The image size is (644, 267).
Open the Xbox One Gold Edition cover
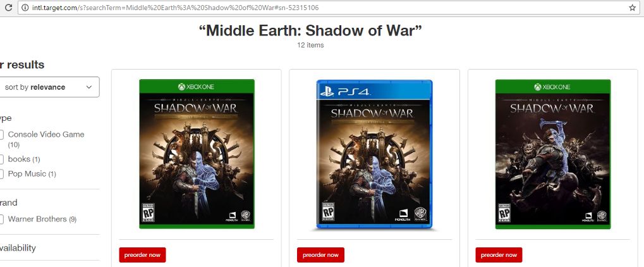[x=197, y=154]
